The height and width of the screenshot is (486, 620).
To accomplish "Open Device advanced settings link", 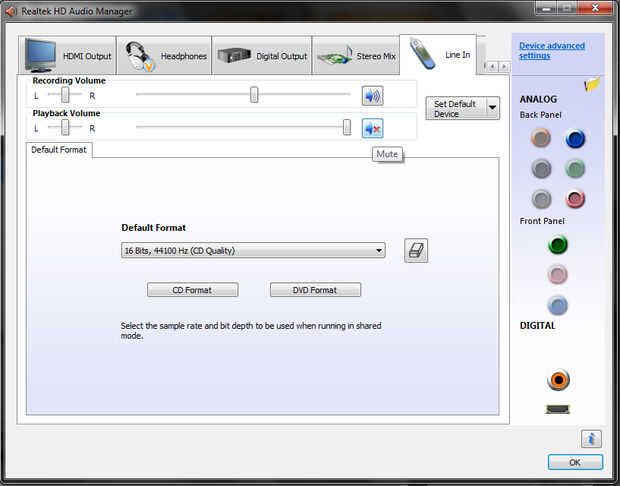I will point(552,51).
